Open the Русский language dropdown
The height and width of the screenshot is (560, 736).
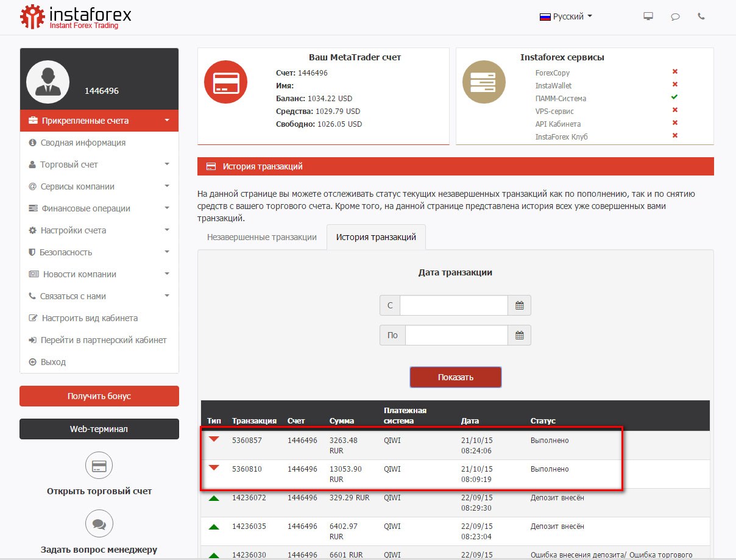tap(566, 16)
